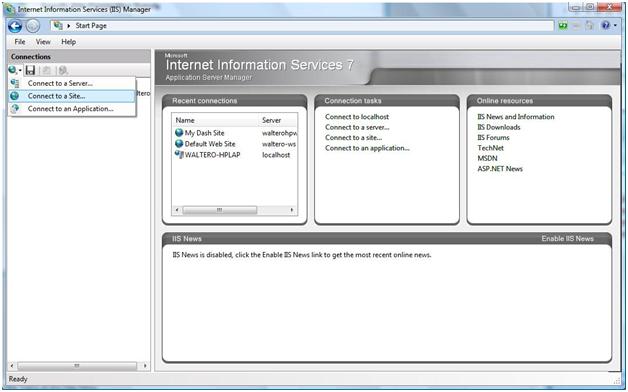Click the greyed Up icon in Connections toolbar
The height and width of the screenshot is (392, 628).
(x=46, y=70)
